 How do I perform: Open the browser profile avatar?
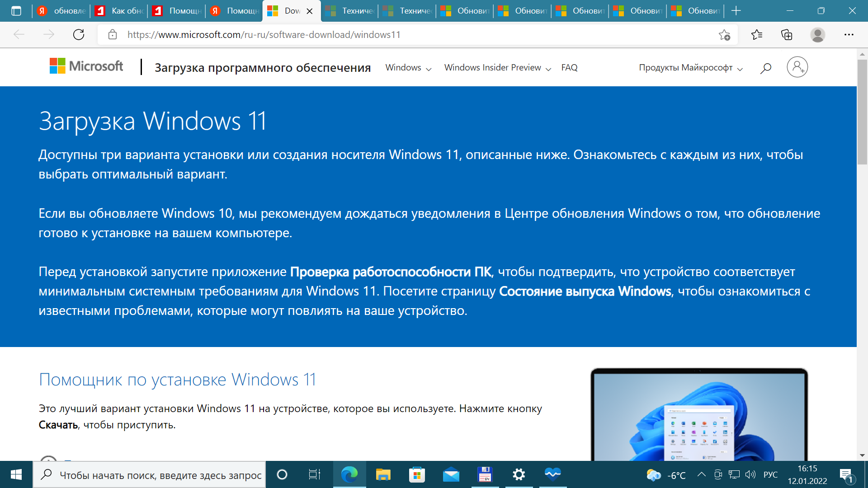[817, 35]
